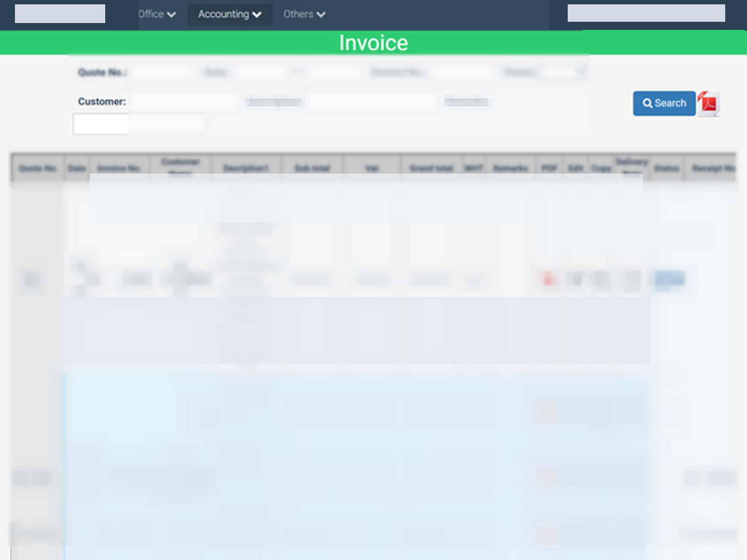Click the Quote No. column header
The image size is (747, 560).
(38, 168)
